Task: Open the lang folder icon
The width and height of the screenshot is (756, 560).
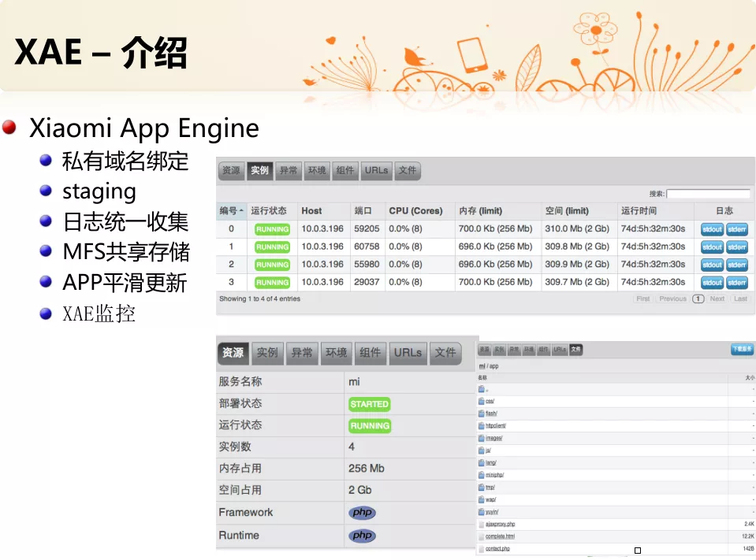Action: coord(481,462)
